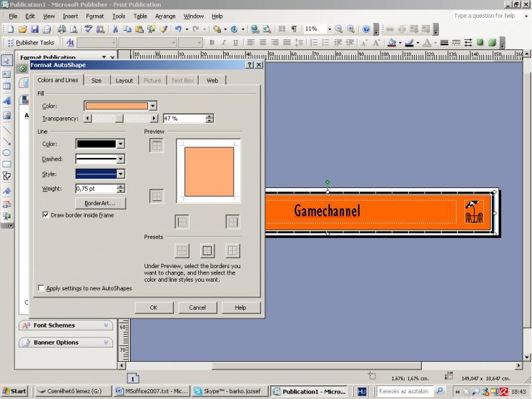532x399 pixels.
Task: Click the top border button in Preview
Action: [x=157, y=146]
